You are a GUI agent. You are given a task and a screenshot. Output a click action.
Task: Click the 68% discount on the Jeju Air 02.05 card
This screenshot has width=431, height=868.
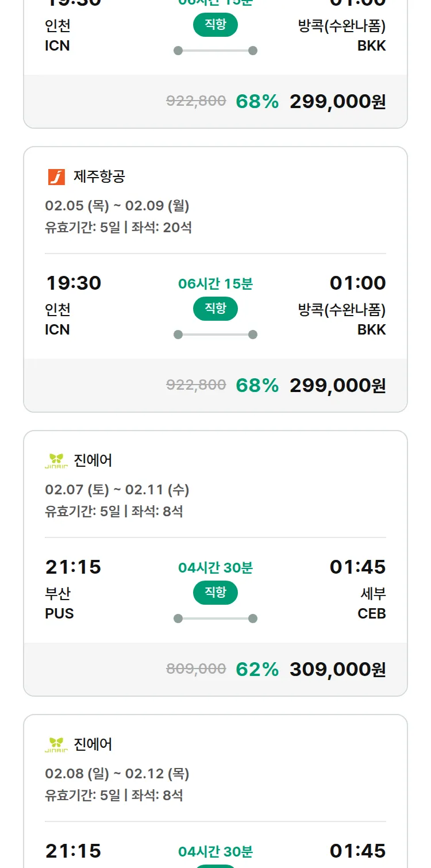(x=257, y=385)
